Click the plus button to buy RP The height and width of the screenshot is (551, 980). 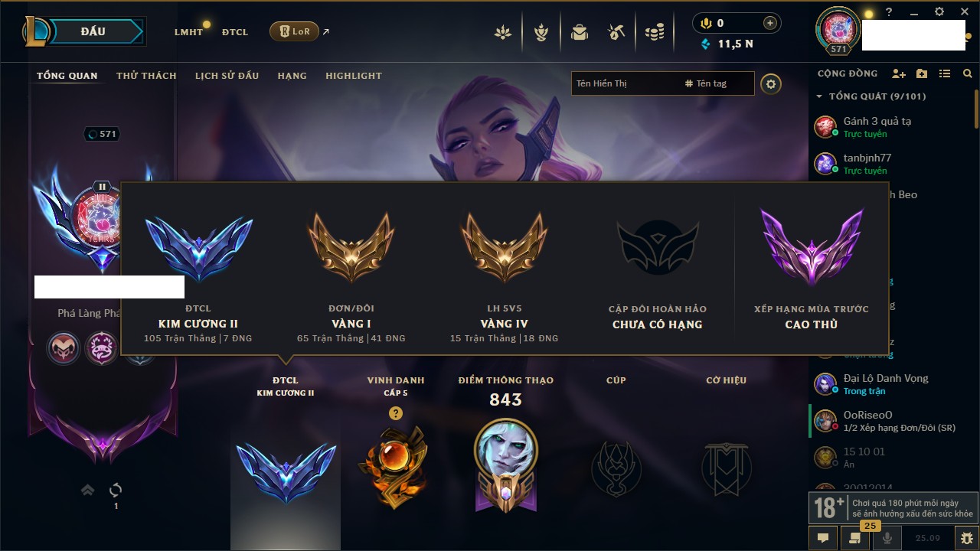pyautogui.click(x=770, y=23)
